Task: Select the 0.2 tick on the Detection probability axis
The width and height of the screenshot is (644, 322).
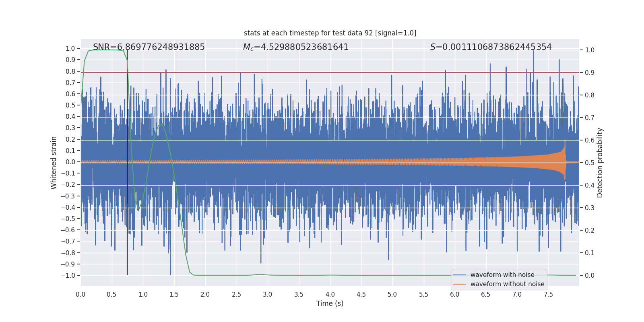Action: point(590,231)
